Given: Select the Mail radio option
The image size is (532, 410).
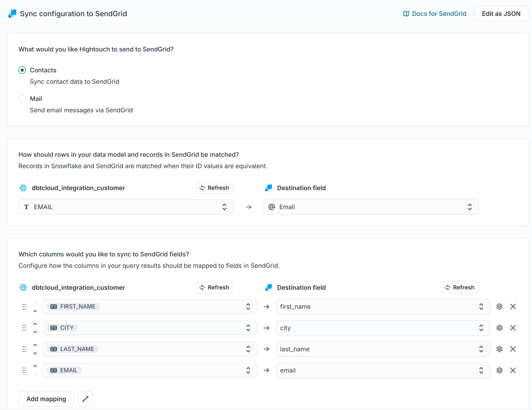Looking at the screenshot, I should [22, 99].
